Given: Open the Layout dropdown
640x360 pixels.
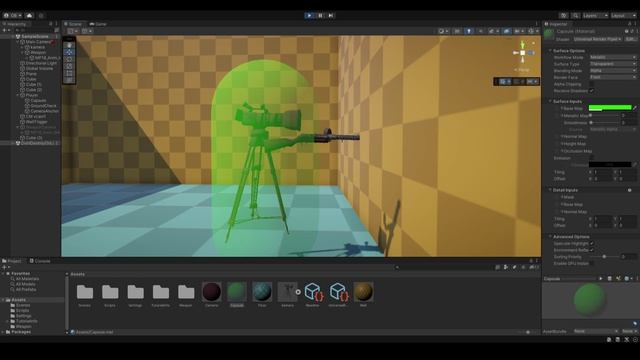Looking at the screenshot, I should pos(623,16).
